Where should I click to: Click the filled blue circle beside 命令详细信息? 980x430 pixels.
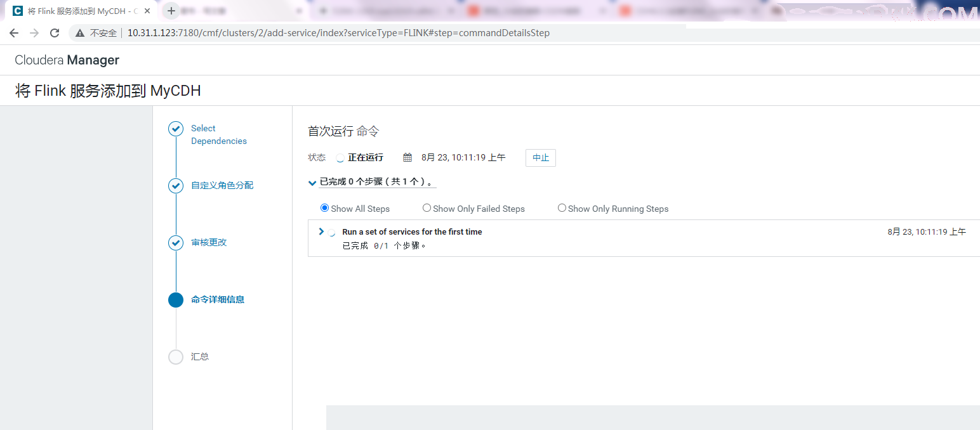pyautogui.click(x=176, y=300)
